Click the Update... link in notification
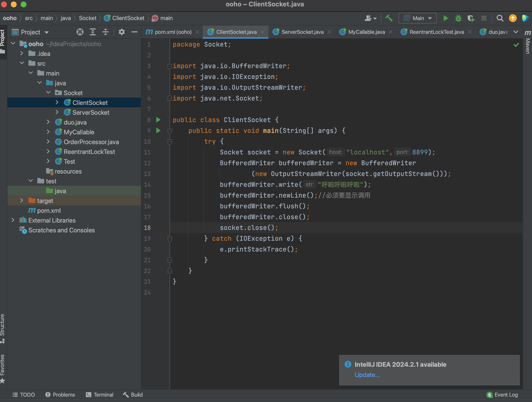The image size is (532, 402). 367,375
